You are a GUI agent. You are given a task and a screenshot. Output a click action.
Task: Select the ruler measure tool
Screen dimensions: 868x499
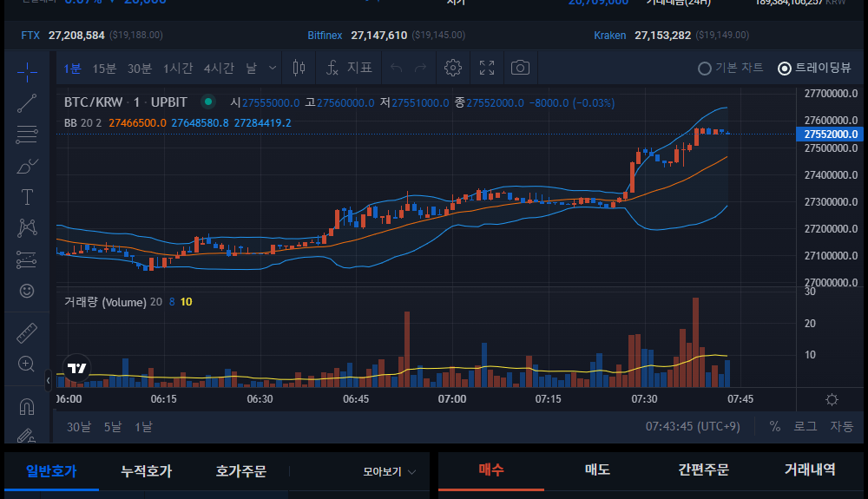click(x=27, y=332)
